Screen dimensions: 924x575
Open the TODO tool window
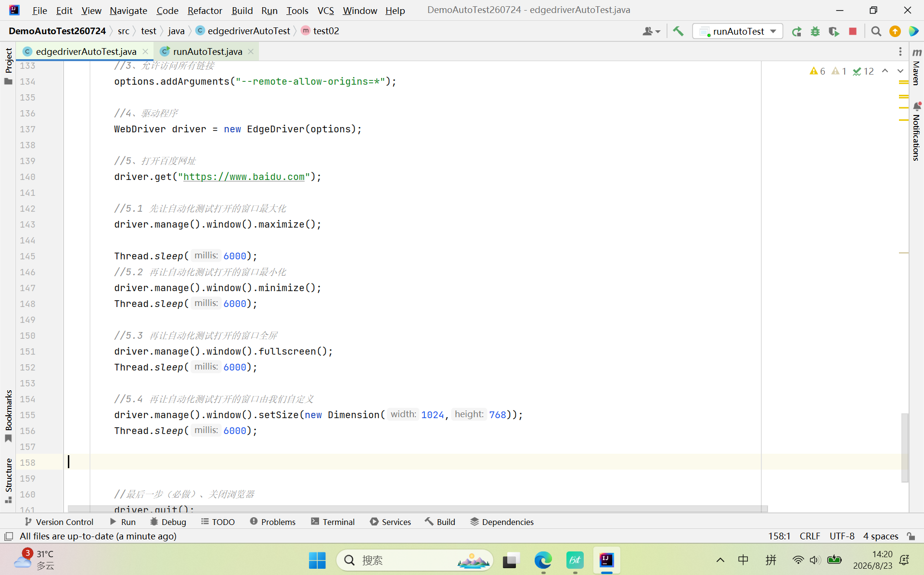pyautogui.click(x=218, y=522)
